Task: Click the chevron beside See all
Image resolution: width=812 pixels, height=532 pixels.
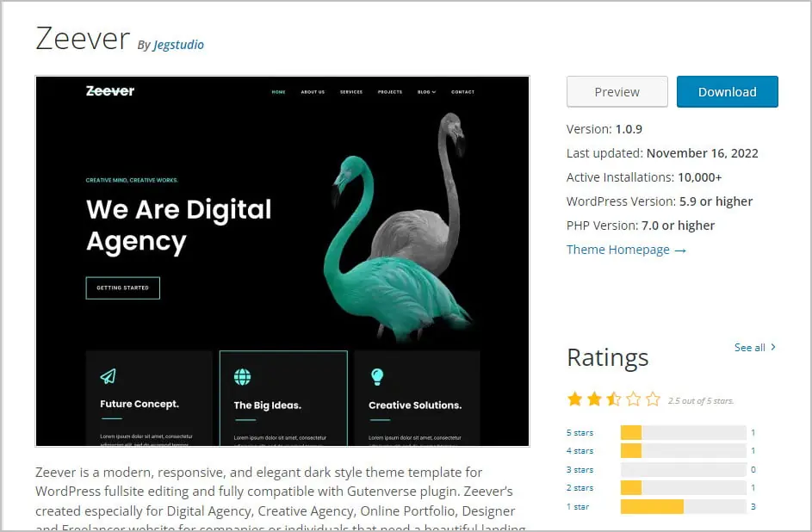Action: click(x=773, y=347)
